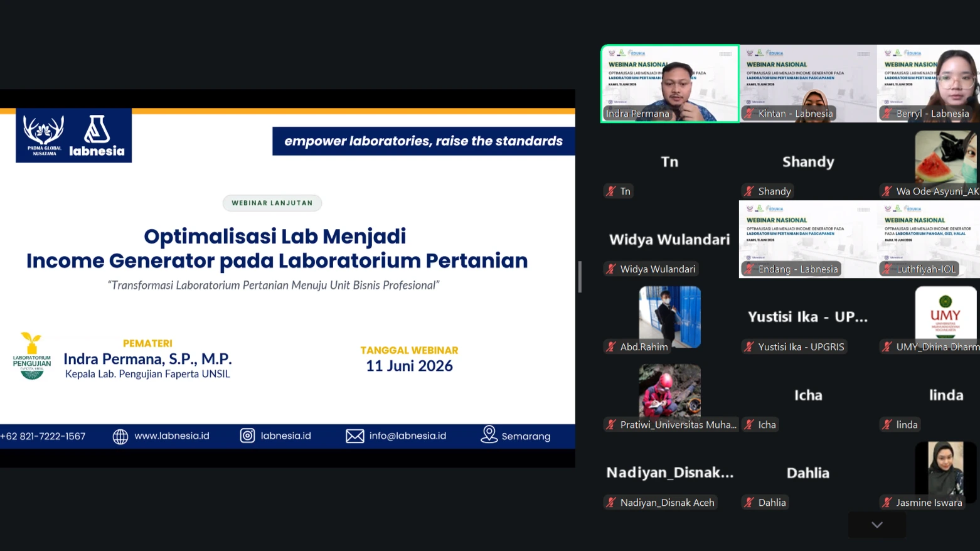Image resolution: width=980 pixels, height=551 pixels.
Task: Click muted mic icon for Yustisi Ika - UPGRIS
Action: point(749,347)
